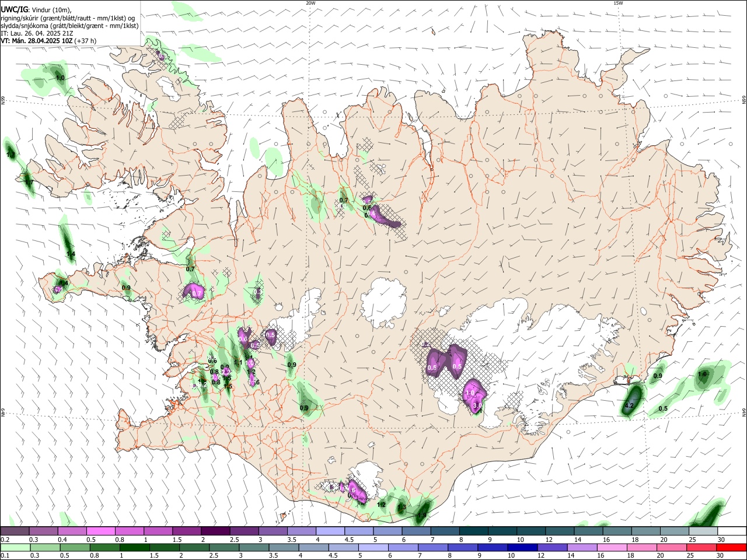Click the '(+37 h)' forecast offset text
Screen dimensions: 747x560
pyautogui.click(x=86, y=41)
